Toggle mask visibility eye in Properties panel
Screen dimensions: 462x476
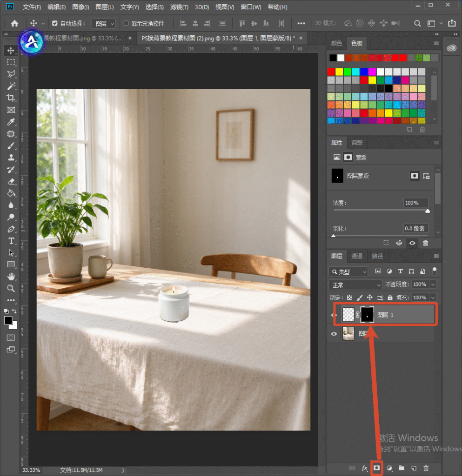pyautogui.click(x=412, y=243)
